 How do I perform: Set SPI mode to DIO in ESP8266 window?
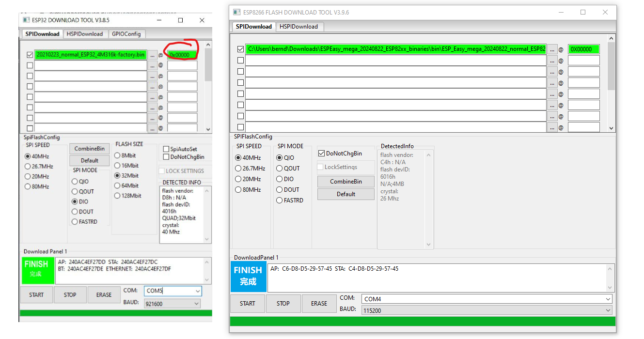click(x=280, y=179)
